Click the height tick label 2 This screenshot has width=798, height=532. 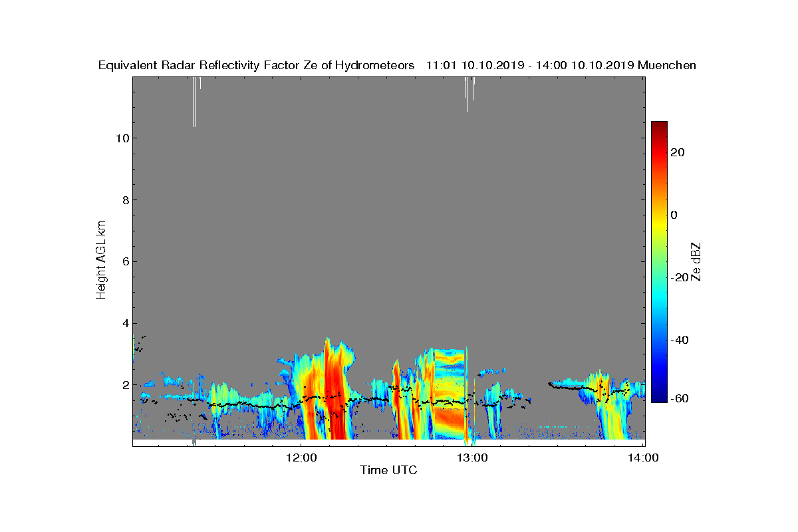124,384
